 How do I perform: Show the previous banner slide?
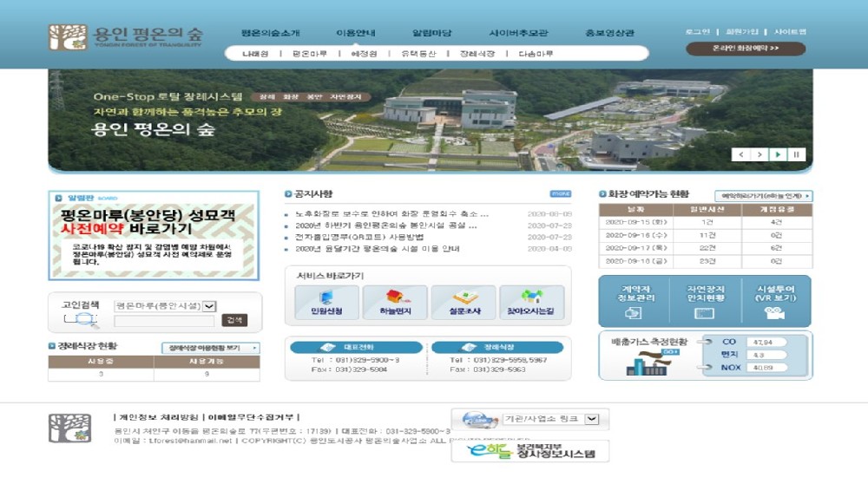tap(740, 154)
